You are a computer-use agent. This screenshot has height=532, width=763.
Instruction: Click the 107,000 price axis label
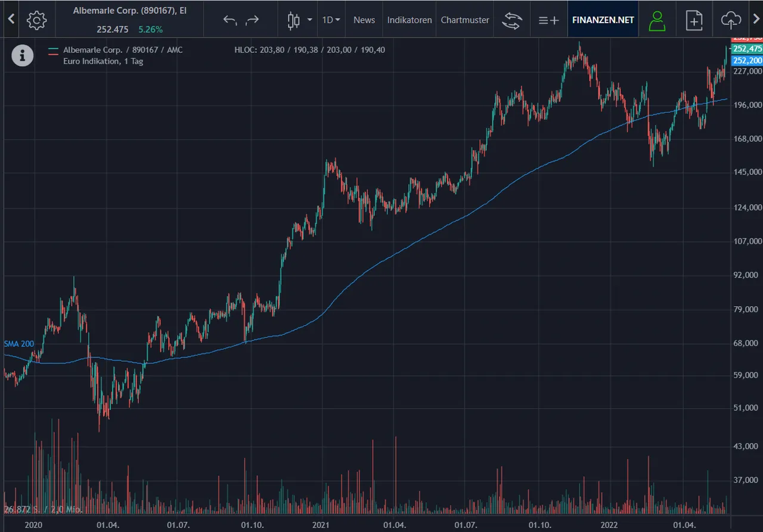[748, 241]
